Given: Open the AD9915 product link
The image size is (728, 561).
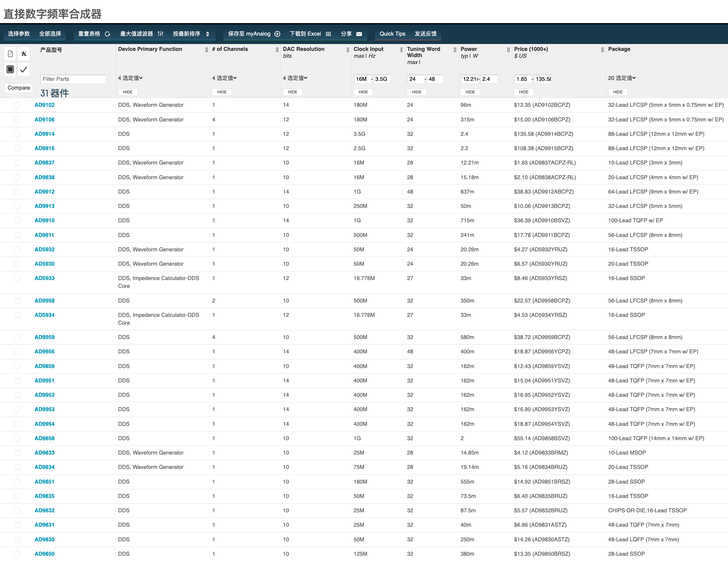Looking at the screenshot, I should pos(44,148).
